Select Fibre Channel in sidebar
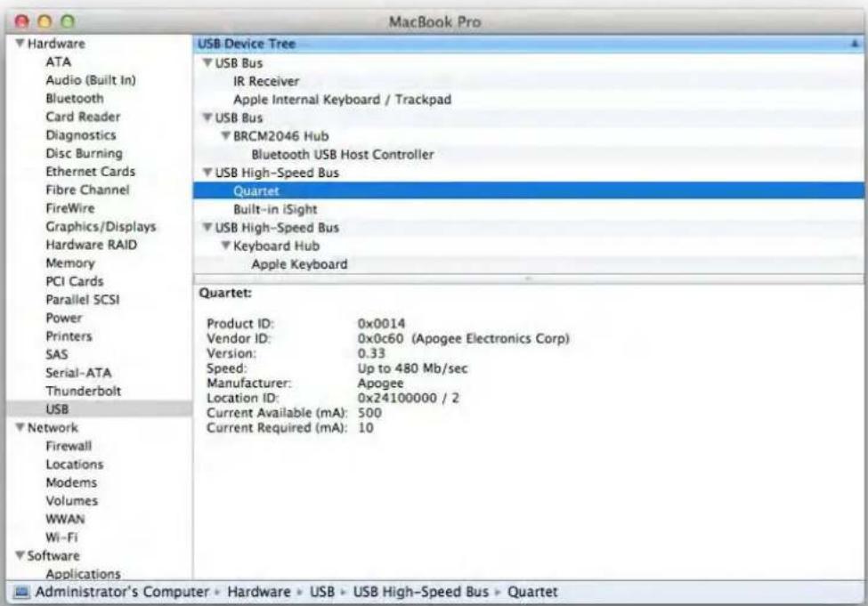This screenshot has width=868, height=606. pos(87,190)
